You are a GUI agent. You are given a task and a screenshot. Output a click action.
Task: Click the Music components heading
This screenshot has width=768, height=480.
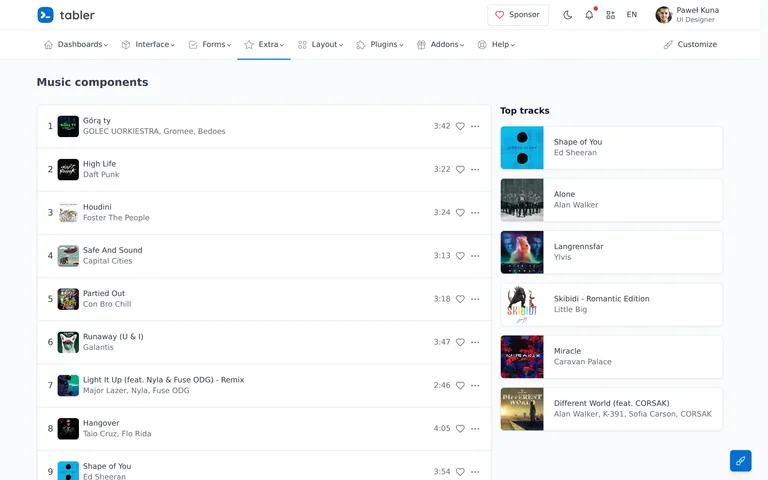(93, 82)
